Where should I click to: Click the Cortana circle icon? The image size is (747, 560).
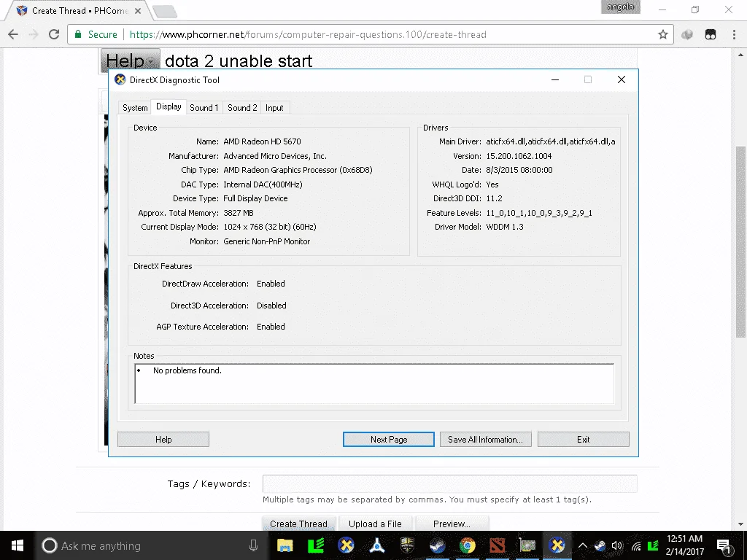(49, 545)
